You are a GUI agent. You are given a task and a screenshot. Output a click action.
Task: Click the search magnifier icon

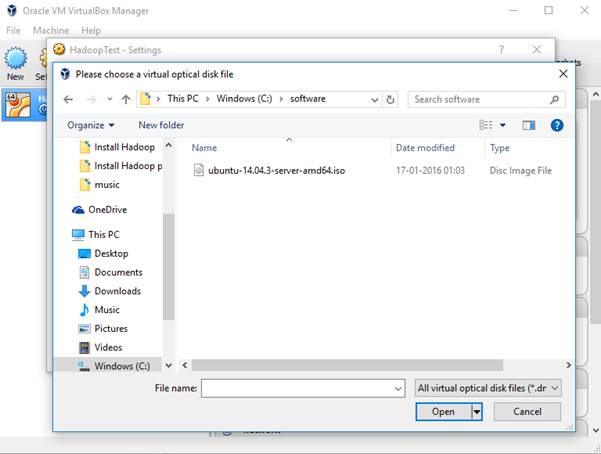(554, 100)
